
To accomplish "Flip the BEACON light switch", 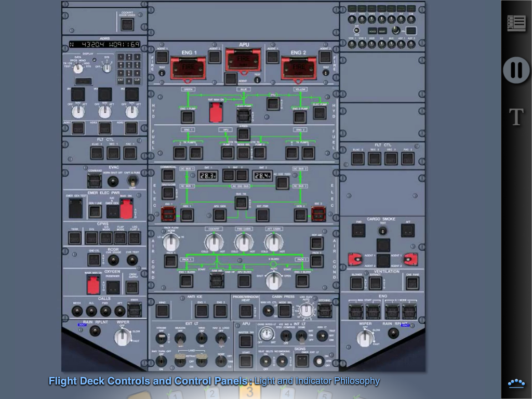I will point(180,338).
